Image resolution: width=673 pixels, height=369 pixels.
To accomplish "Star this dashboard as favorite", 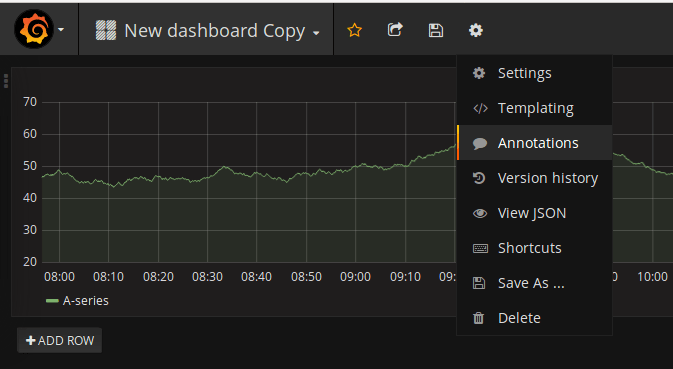I will [x=355, y=30].
